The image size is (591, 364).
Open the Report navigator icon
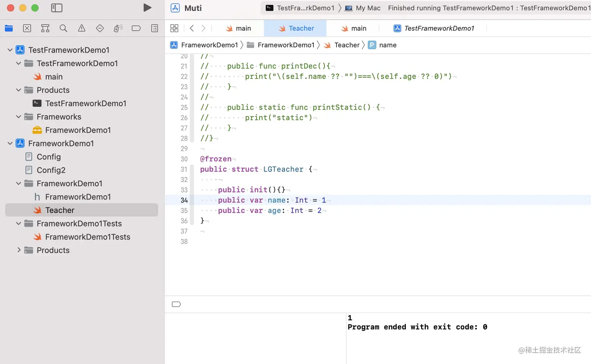155,28
